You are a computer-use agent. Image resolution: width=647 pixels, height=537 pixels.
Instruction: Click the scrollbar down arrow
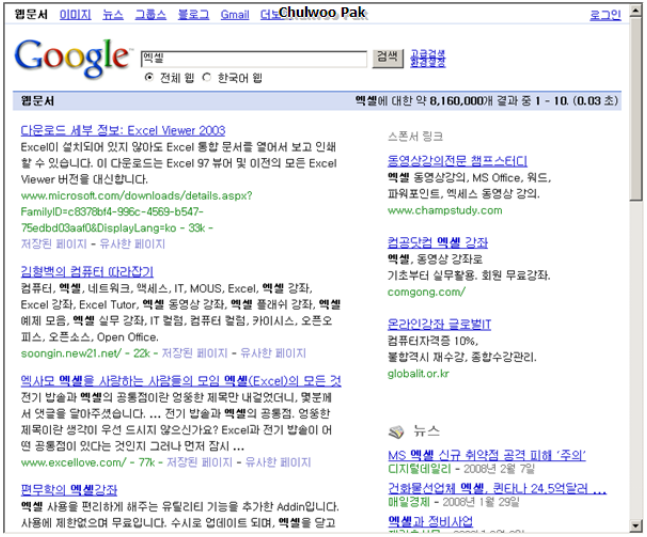[x=636, y=526]
